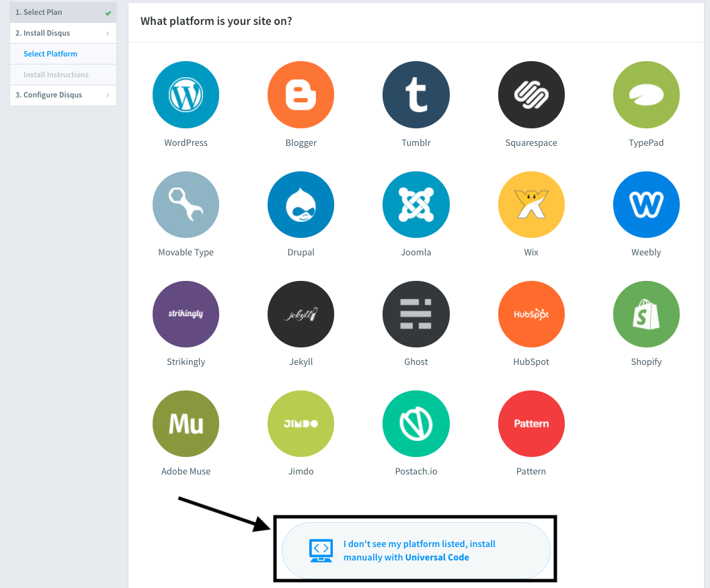Select the Adobe Muse icon

click(186, 423)
